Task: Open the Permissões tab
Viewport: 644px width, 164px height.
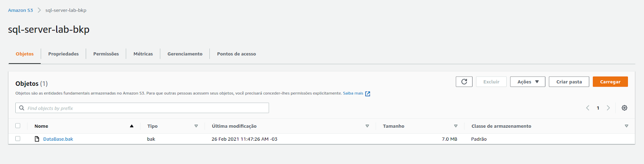Action: [106, 54]
